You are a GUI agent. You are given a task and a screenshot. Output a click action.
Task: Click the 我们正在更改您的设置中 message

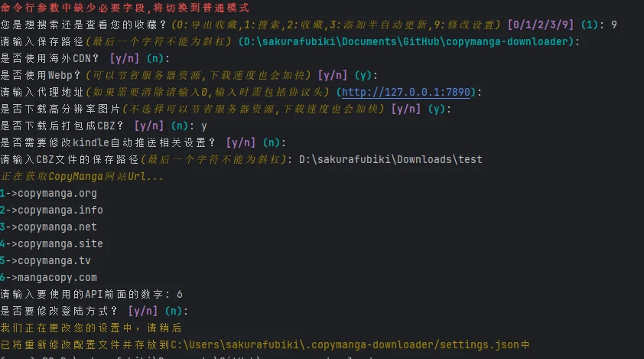91,328
